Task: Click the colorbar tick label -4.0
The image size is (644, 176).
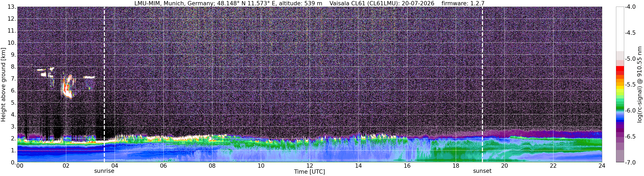Action: [x=630, y=7]
